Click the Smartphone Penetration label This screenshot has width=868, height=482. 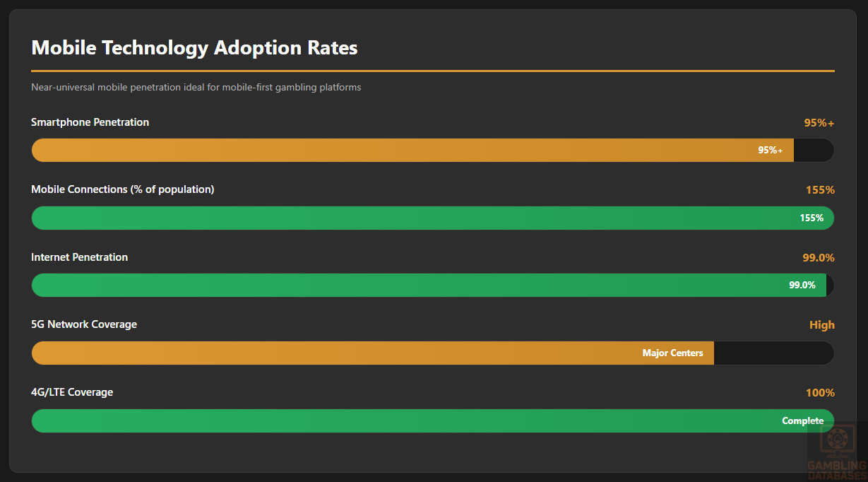90,122
